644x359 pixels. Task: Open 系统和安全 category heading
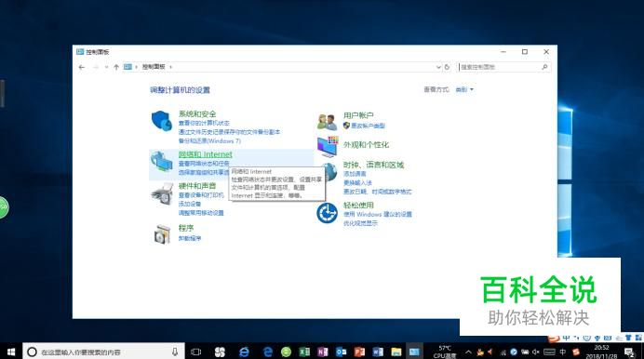tap(197, 114)
